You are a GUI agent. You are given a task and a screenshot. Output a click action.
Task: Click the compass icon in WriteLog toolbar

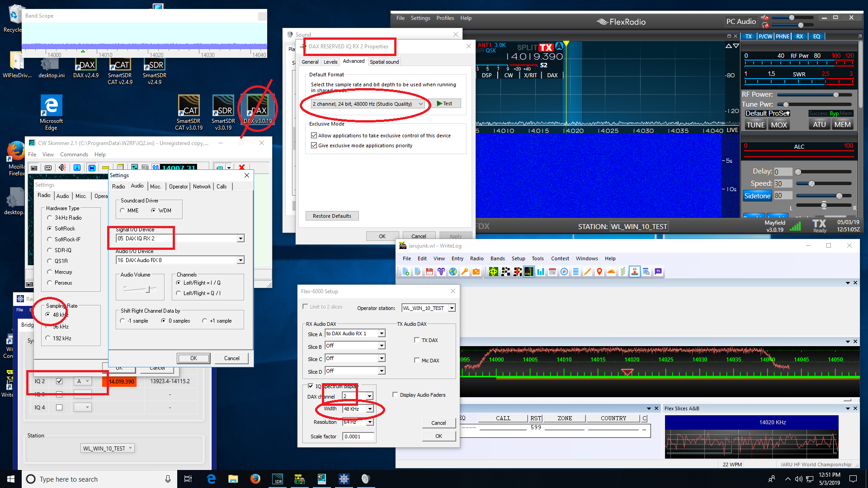click(564, 272)
